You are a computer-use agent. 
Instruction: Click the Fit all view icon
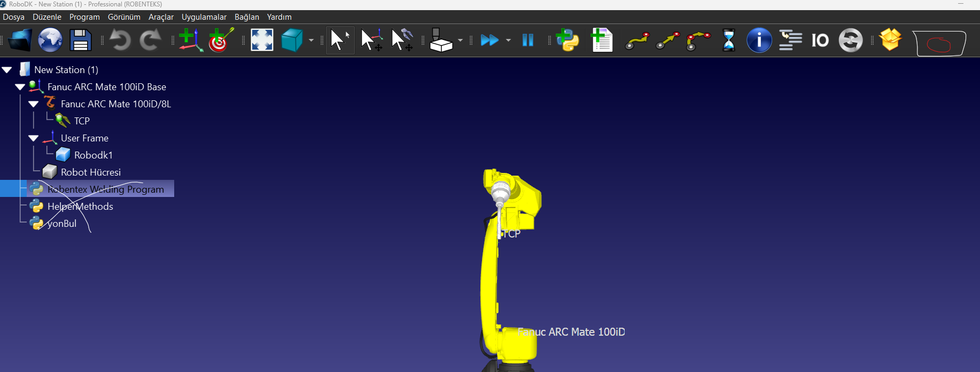point(262,40)
